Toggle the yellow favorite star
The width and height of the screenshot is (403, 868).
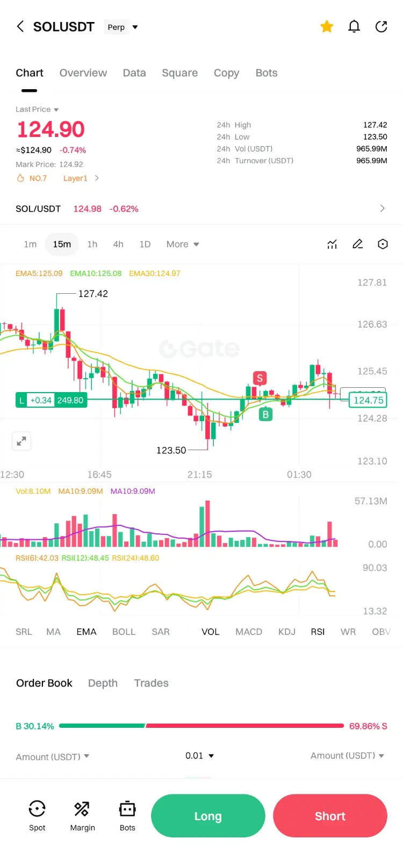pos(327,26)
